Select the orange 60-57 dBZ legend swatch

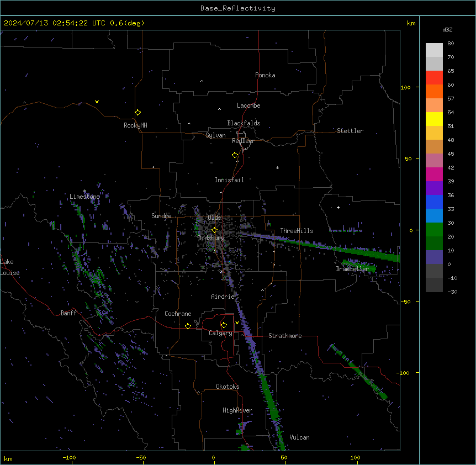coord(434,92)
